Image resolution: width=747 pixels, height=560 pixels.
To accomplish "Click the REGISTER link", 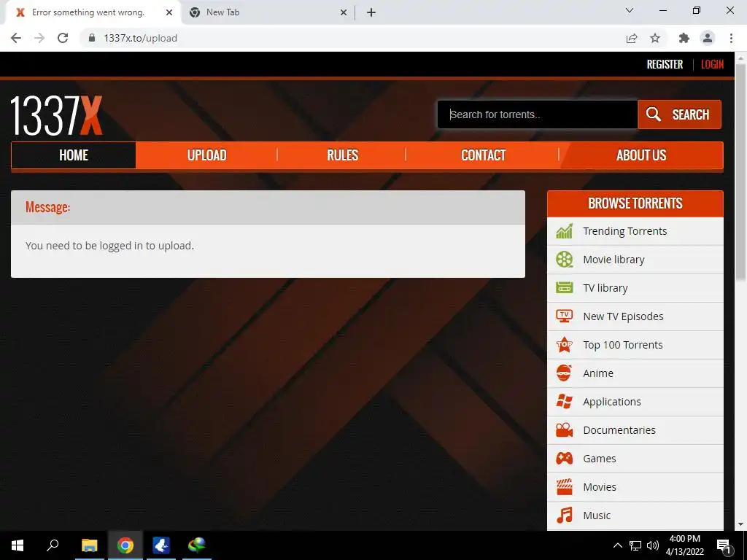I will click(x=665, y=64).
